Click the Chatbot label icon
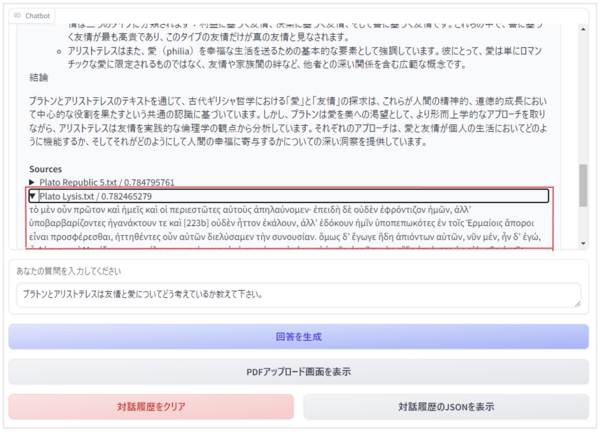600x432 pixels. pos(17,16)
